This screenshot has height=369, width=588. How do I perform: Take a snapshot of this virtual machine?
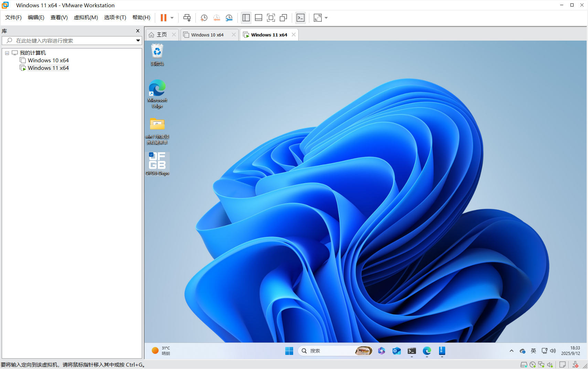204,18
